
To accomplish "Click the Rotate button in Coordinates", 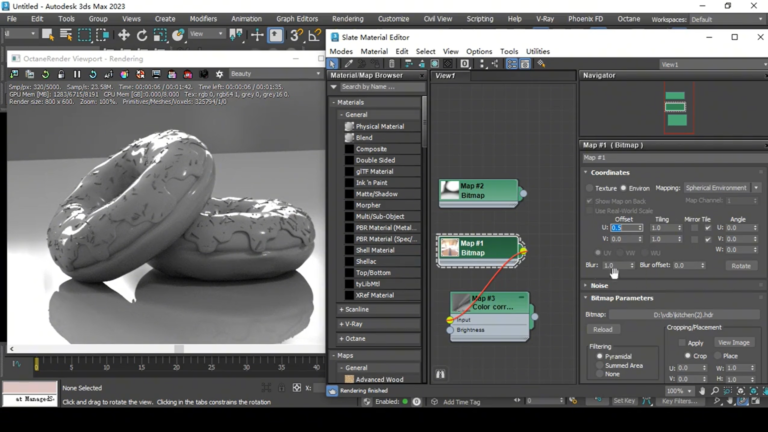I will tap(741, 265).
